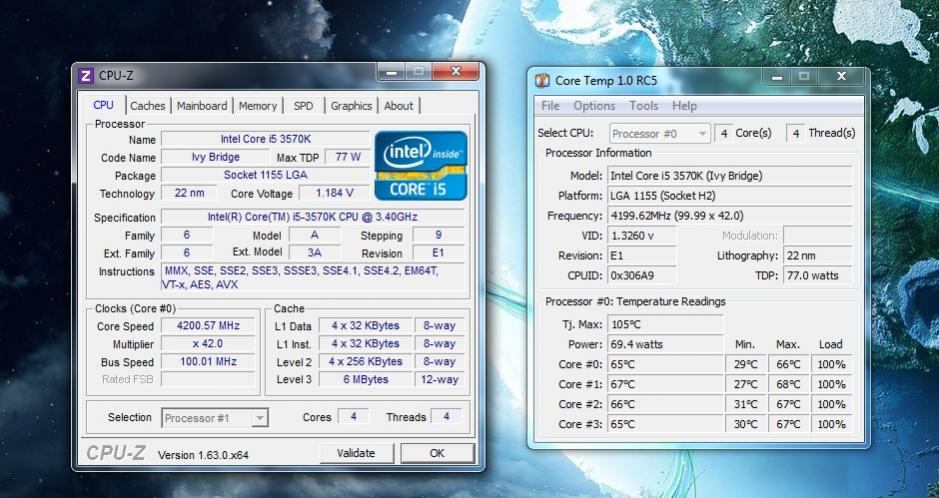The width and height of the screenshot is (939, 498).
Task: Click the L1 Data value '4 x 32 KBytes'
Action: tap(365, 326)
